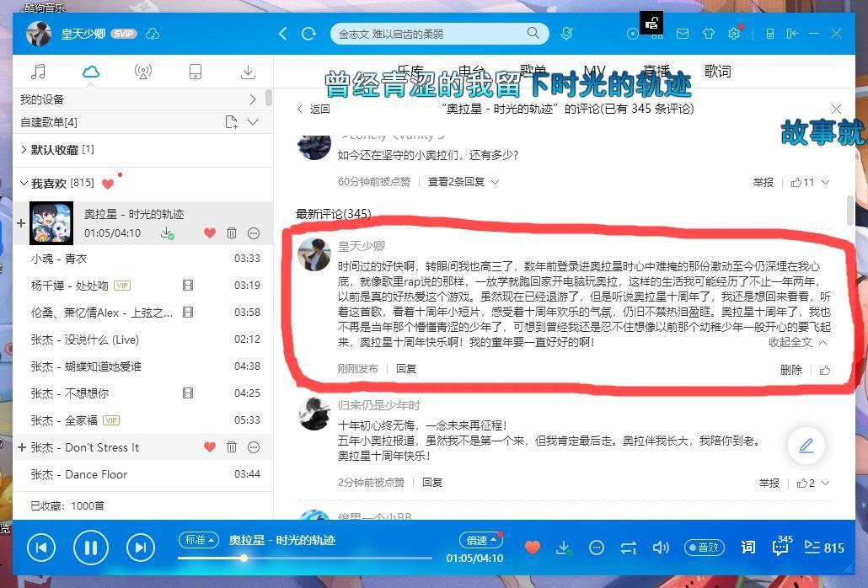The width and height of the screenshot is (868, 588).
Task: Open more options for 时光的轨迹
Action: pyautogui.click(x=254, y=233)
